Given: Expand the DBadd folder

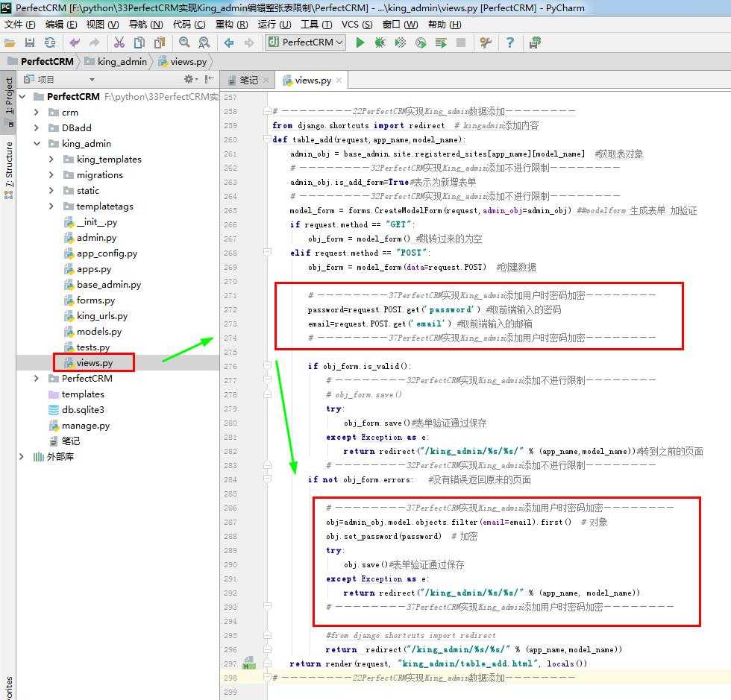Looking at the screenshot, I should [37, 127].
